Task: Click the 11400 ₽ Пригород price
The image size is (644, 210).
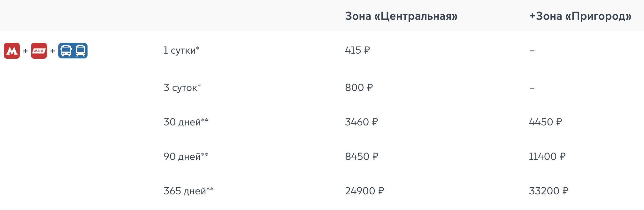Action: 547,156
